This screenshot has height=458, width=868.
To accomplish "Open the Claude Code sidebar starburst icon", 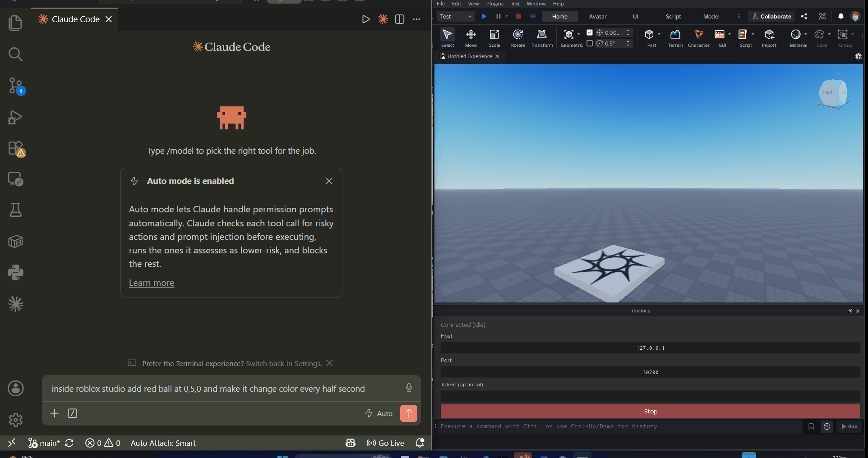I will point(15,304).
